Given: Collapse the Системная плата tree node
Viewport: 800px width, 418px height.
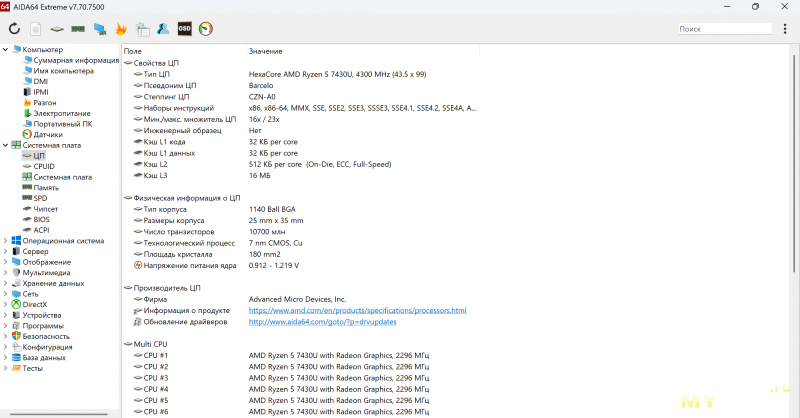Looking at the screenshot, I should coord(6,145).
